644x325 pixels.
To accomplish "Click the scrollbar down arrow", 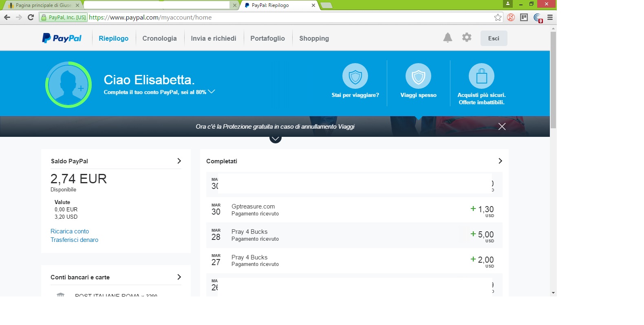I will click(x=553, y=293).
